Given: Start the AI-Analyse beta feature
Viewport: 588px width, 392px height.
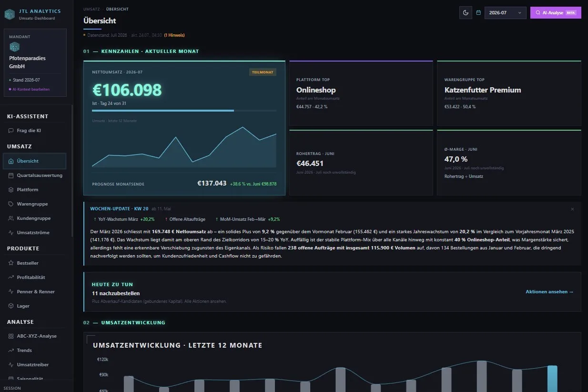Looking at the screenshot, I should [x=556, y=13].
